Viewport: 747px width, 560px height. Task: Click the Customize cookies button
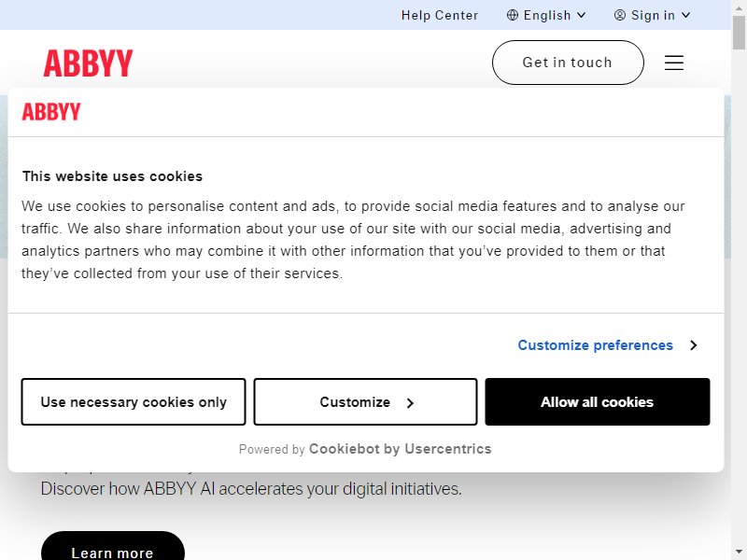click(365, 402)
